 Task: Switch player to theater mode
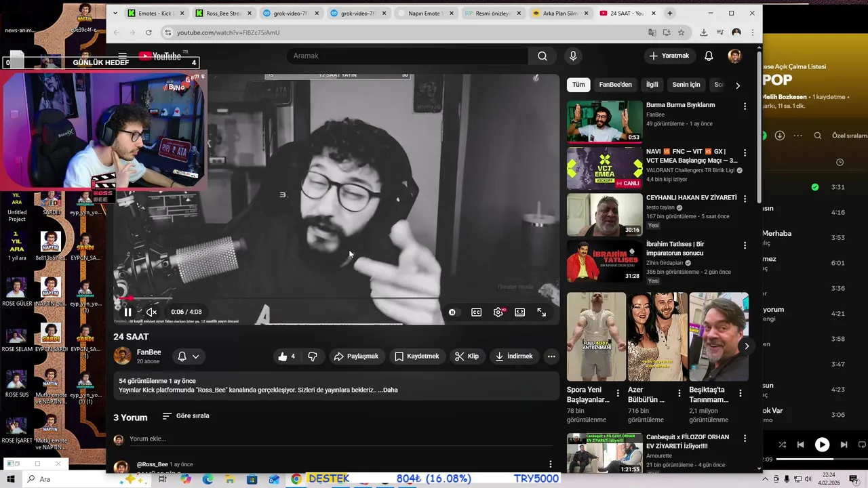pyautogui.click(x=519, y=312)
